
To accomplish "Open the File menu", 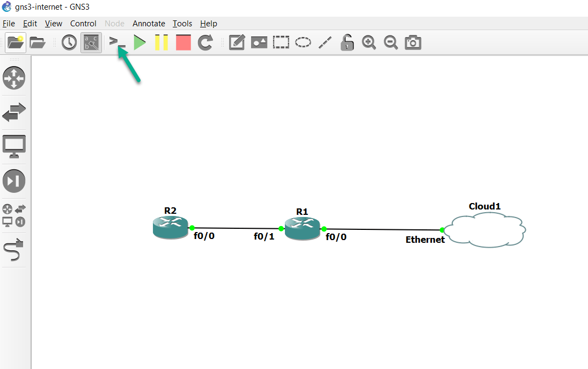I will (9, 23).
